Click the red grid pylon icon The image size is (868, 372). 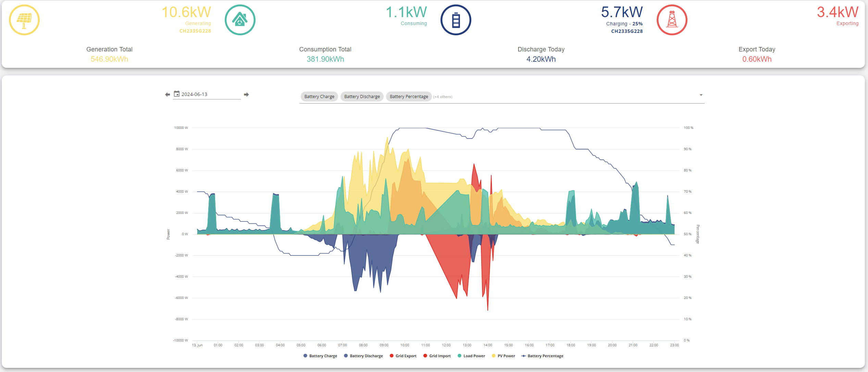(672, 20)
